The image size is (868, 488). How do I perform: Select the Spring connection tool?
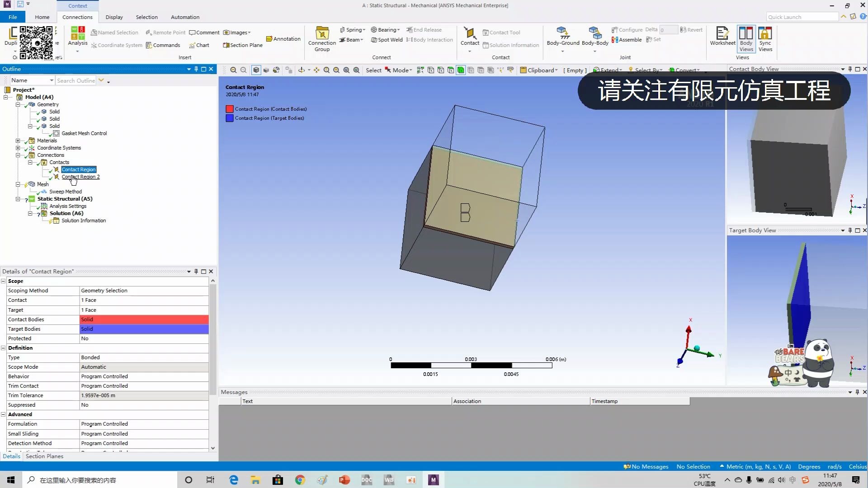point(353,29)
